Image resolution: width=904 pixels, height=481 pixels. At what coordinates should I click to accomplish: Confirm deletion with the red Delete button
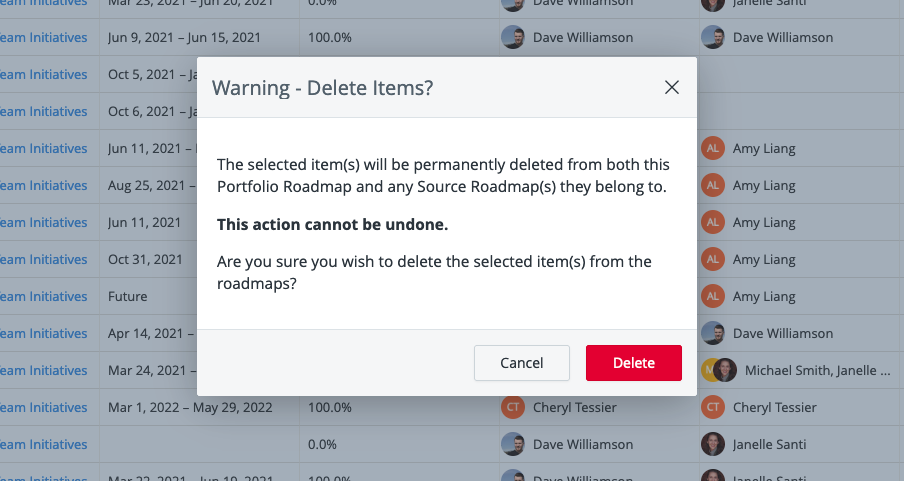coord(634,363)
